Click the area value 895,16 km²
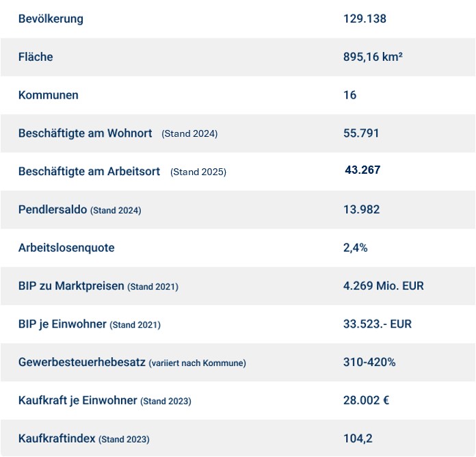This screenshot has width=476, height=457. (x=373, y=57)
